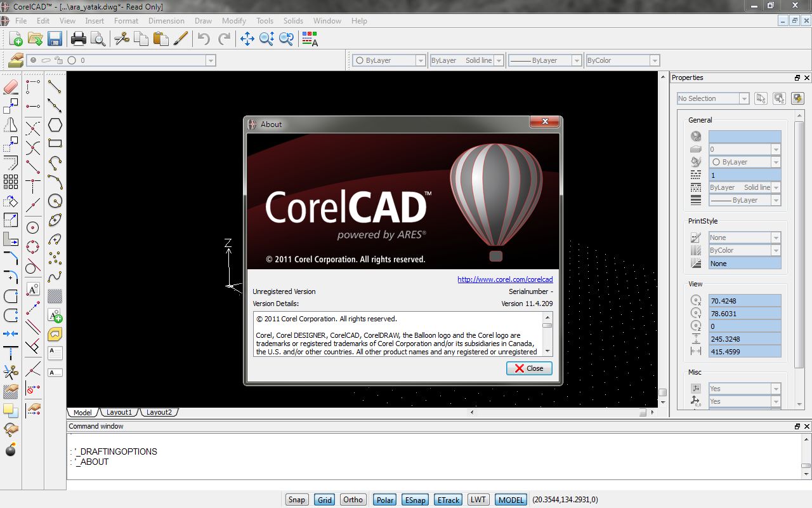Open the ByColor print style dropdown in toolbar
This screenshot has height=508, width=812.
coord(655,60)
